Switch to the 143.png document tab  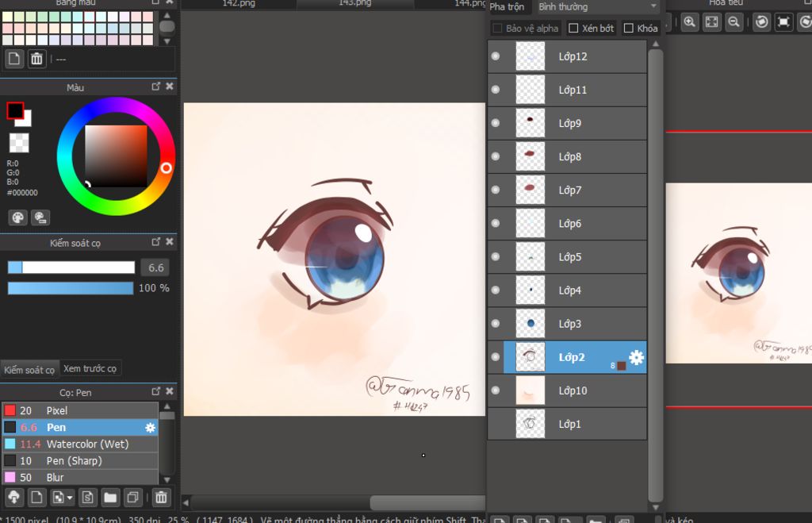355,4
